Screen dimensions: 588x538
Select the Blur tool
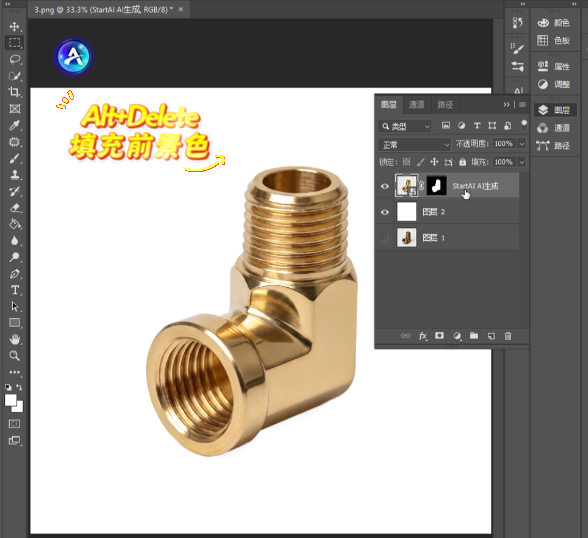tap(14, 240)
